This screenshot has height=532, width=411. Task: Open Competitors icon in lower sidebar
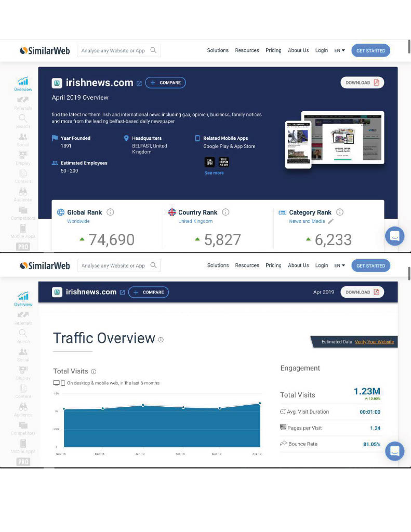pyautogui.click(x=23, y=425)
